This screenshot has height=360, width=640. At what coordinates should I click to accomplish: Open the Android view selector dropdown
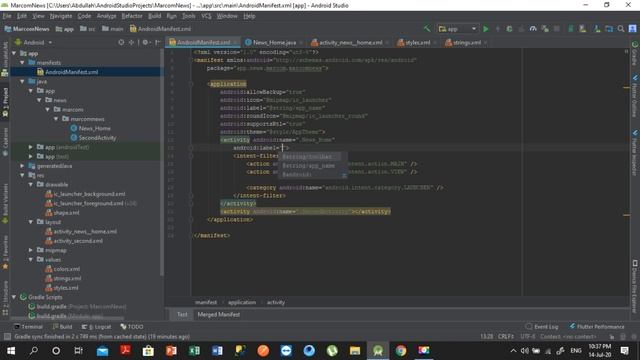33,42
